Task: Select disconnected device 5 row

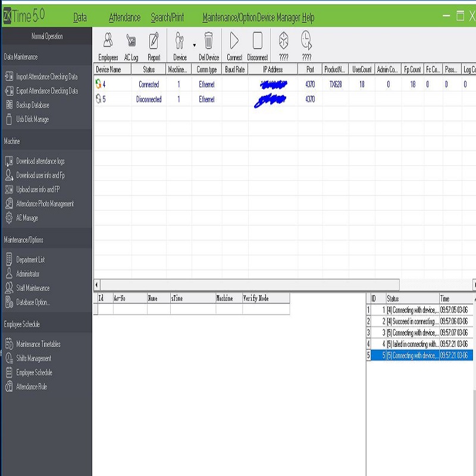Action: (x=149, y=99)
